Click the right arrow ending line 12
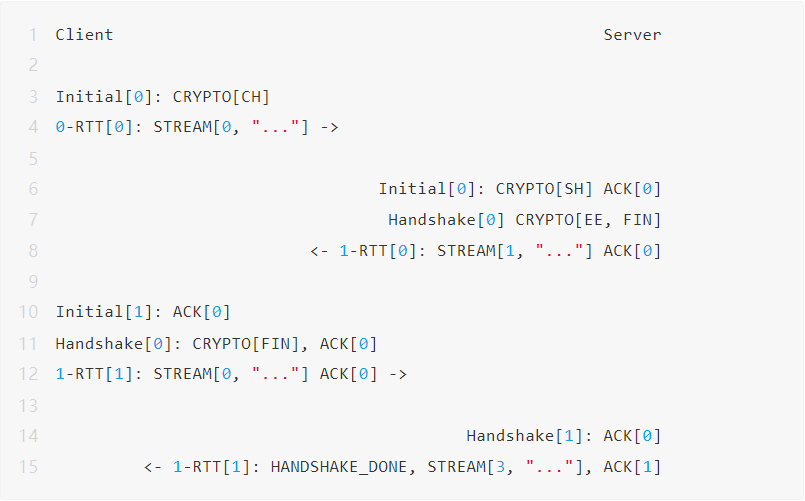The height and width of the screenshot is (501, 805). coord(397,374)
